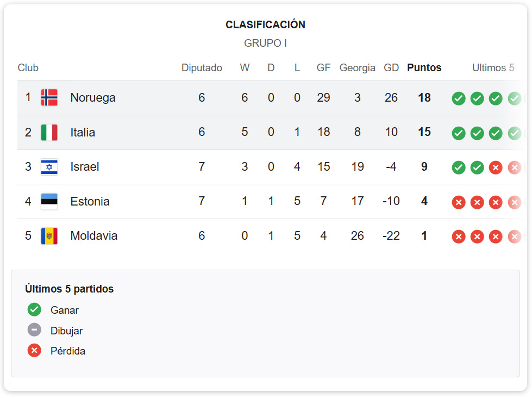This screenshot has height=398, width=532.
Task: Click Estonia's second loss result marker
Action: [x=477, y=202]
